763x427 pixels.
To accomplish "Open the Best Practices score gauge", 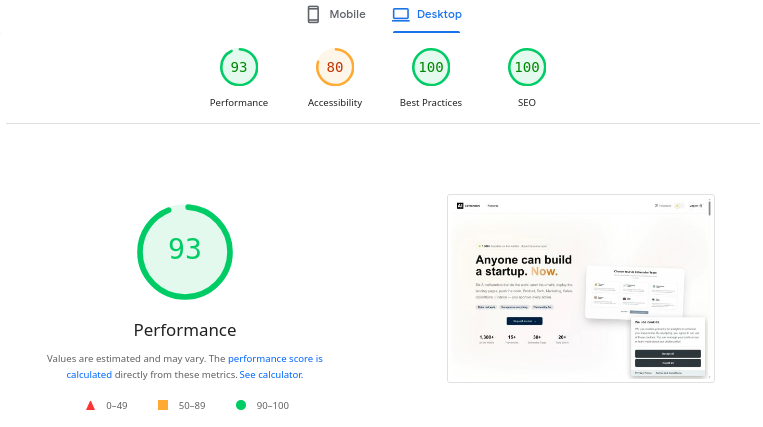I will click(x=431, y=67).
